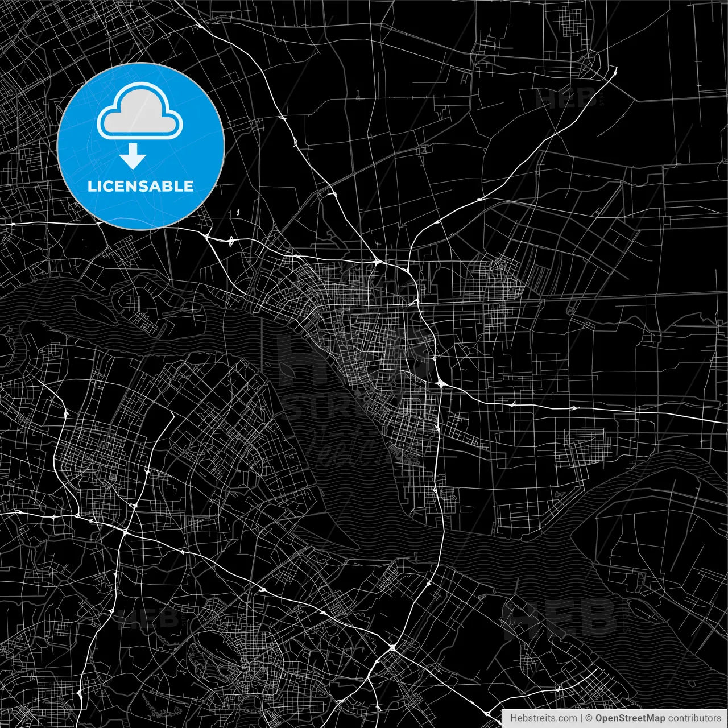The width and height of the screenshot is (728, 728).
Task: Open the Hebstreits.com link
Action: click(x=544, y=719)
